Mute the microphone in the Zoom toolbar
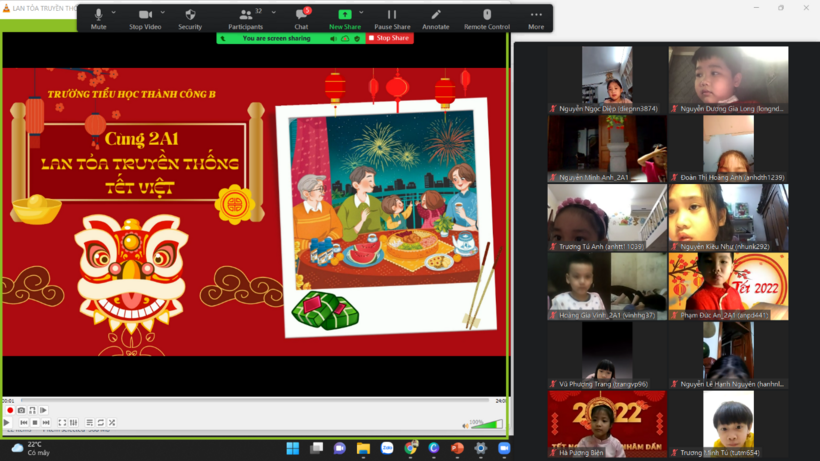The width and height of the screenshot is (820, 461). pos(98,18)
